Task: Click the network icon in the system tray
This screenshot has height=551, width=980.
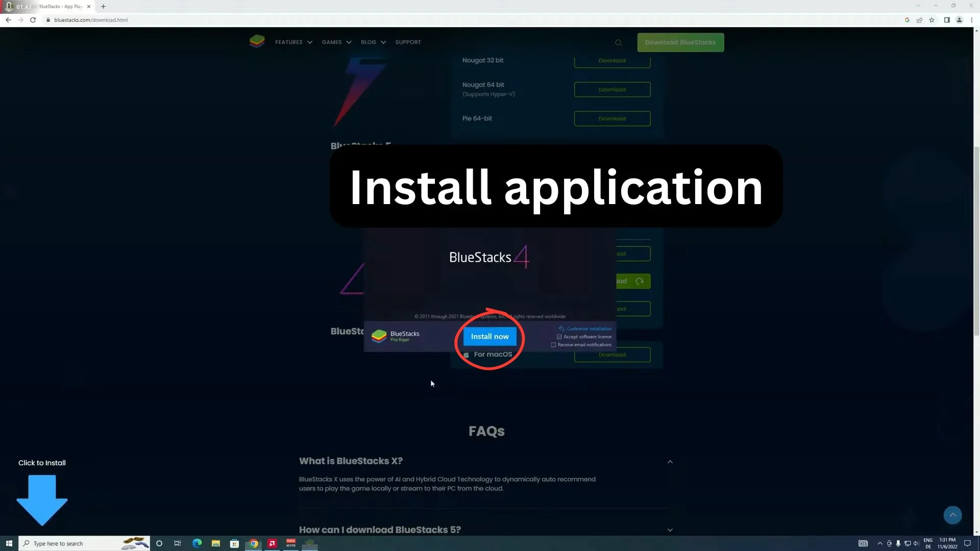Action: point(908,543)
